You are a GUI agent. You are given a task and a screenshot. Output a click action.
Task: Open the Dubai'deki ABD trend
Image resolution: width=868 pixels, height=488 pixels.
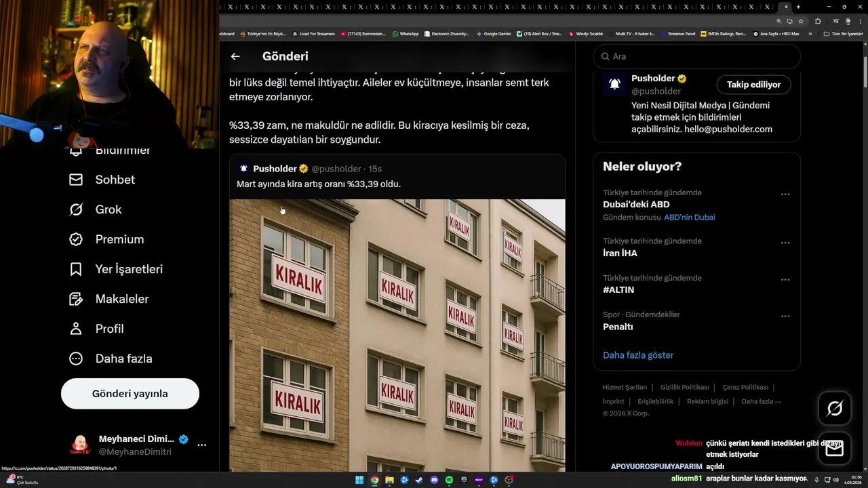636,204
